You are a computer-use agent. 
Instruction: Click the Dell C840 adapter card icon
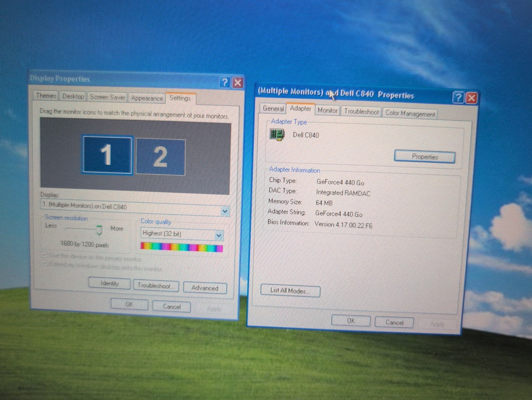[x=277, y=134]
